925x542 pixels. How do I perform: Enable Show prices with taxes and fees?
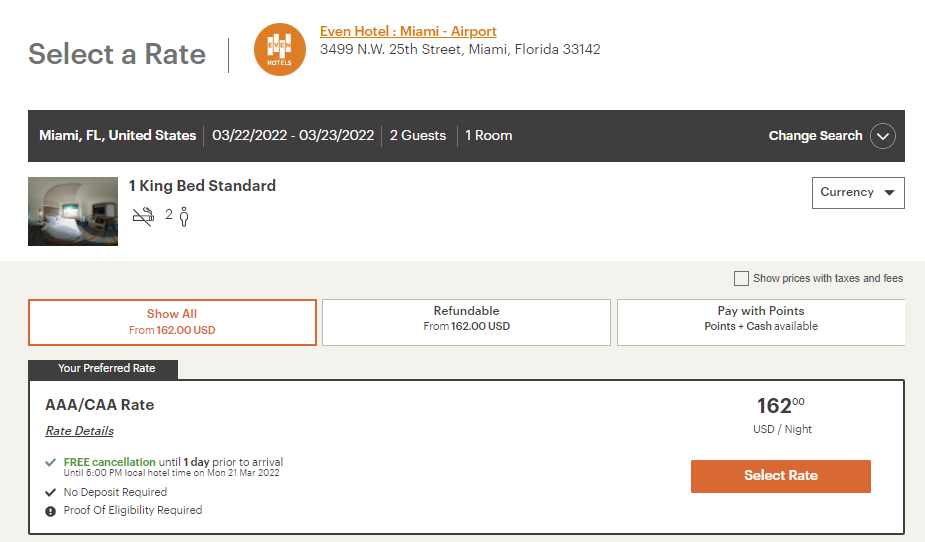[741, 278]
